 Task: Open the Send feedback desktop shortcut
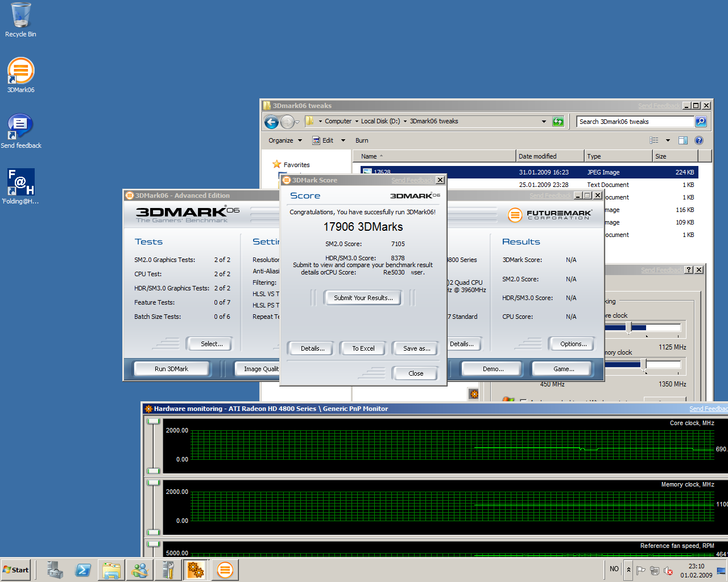coord(21,131)
